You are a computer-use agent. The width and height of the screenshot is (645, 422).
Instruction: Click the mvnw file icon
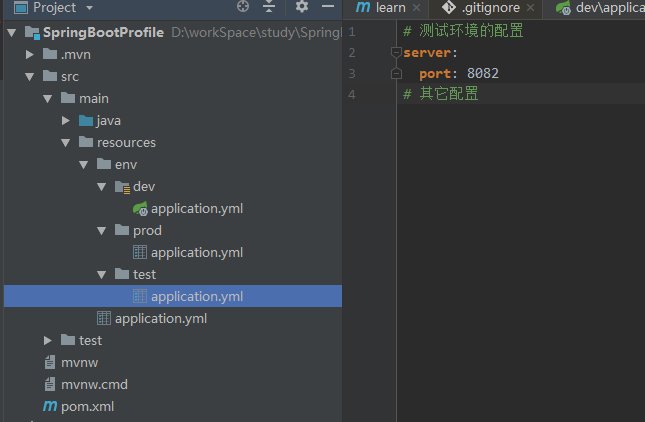50,362
